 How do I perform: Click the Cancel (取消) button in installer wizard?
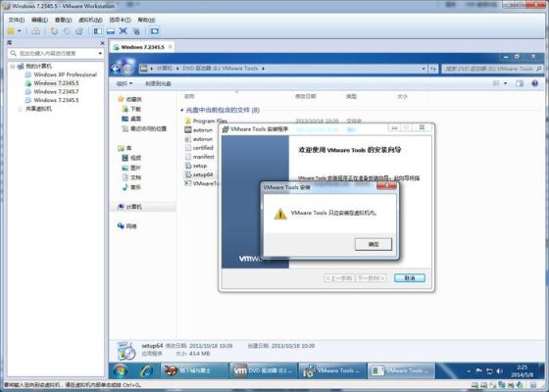410,278
